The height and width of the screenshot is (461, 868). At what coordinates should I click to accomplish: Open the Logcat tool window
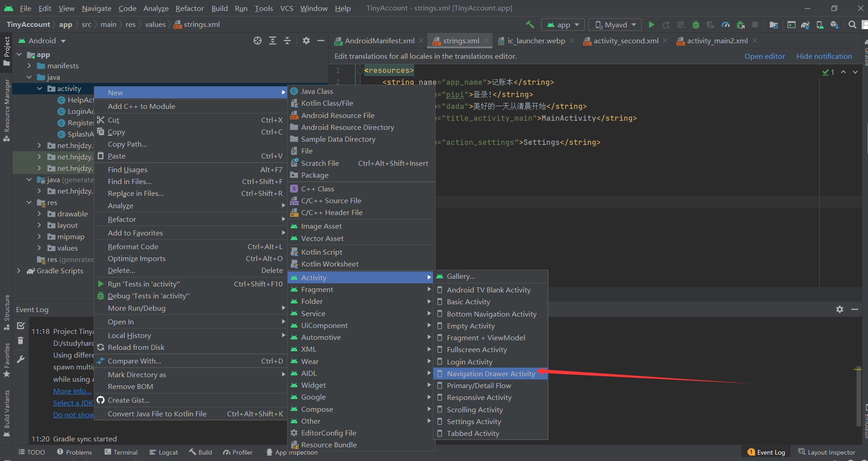[x=163, y=452]
